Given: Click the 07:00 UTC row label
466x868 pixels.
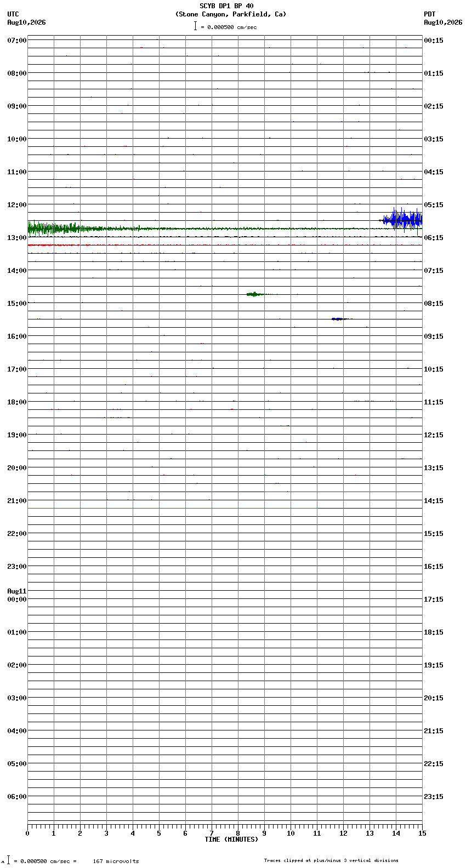Looking at the screenshot, I should (x=17, y=41).
